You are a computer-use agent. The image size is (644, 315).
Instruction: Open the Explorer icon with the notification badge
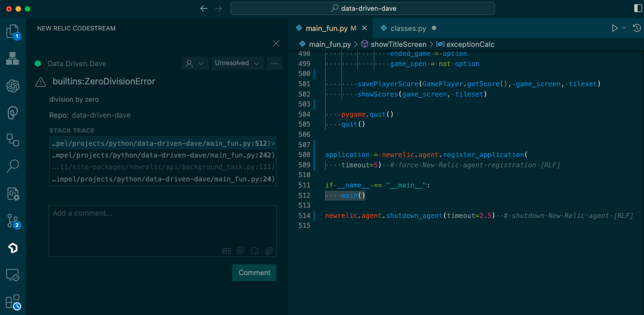13,31
